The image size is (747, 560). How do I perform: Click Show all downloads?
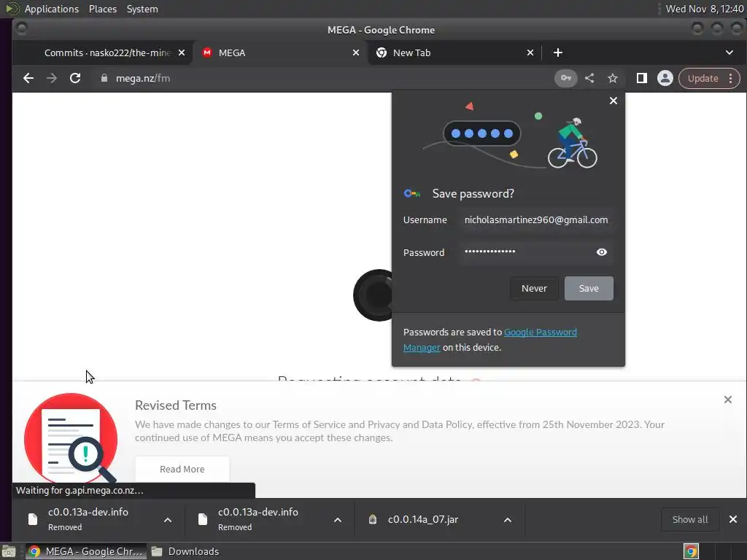[690, 519]
